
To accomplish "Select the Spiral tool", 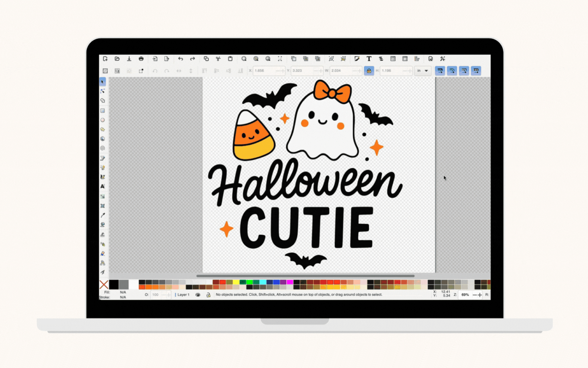I will pos(103,148).
